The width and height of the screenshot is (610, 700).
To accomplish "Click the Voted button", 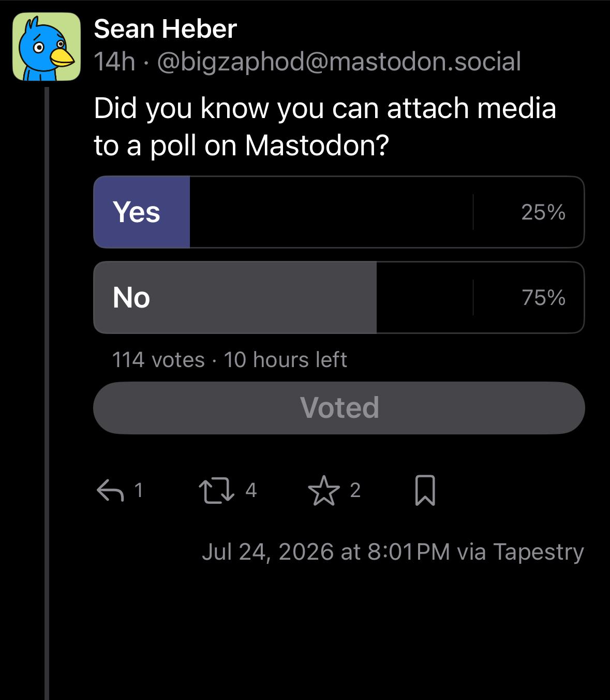I will tap(339, 408).
